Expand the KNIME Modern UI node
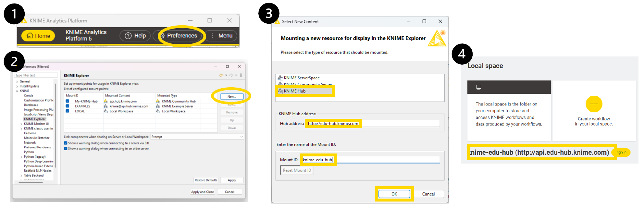Image resolution: width=644 pixels, height=208 pixels. (x=21, y=124)
